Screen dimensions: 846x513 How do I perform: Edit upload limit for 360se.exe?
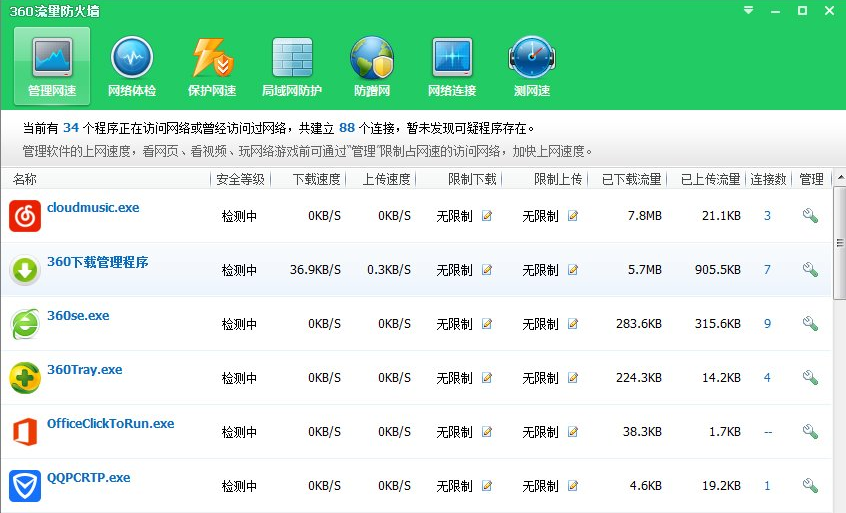pos(573,324)
